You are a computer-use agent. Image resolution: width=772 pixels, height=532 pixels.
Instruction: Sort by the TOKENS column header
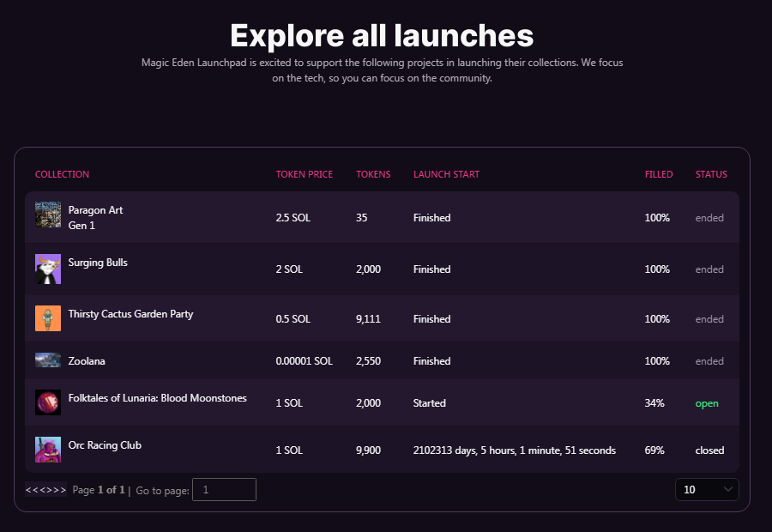click(x=373, y=174)
